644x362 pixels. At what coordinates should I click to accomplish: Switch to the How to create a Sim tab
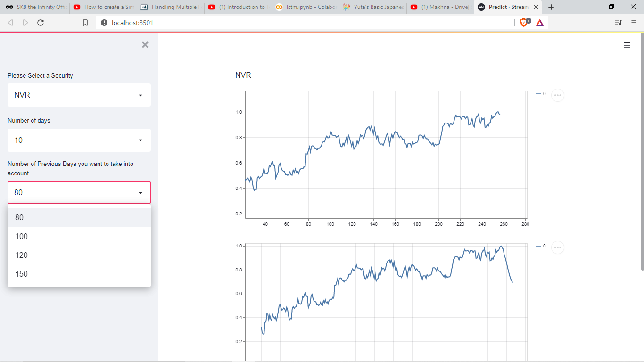(x=103, y=7)
